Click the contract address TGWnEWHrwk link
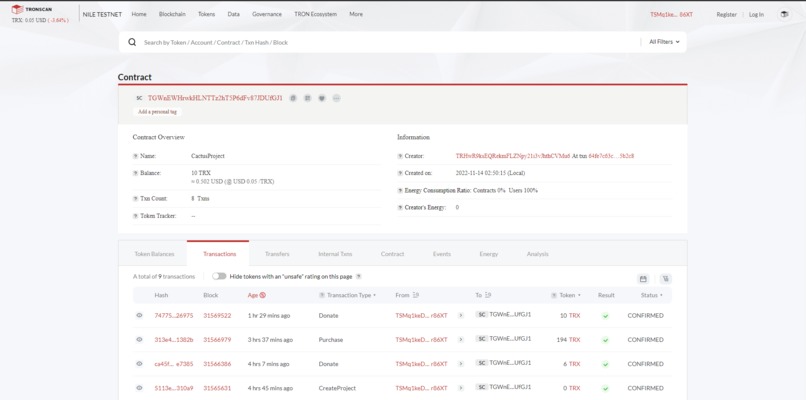 point(215,98)
